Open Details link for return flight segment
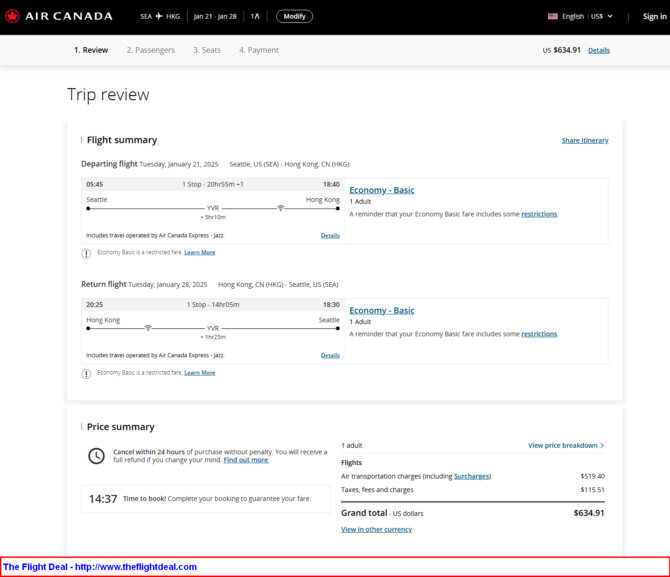This screenshot has width=670, height=577. tap(330, 356)
